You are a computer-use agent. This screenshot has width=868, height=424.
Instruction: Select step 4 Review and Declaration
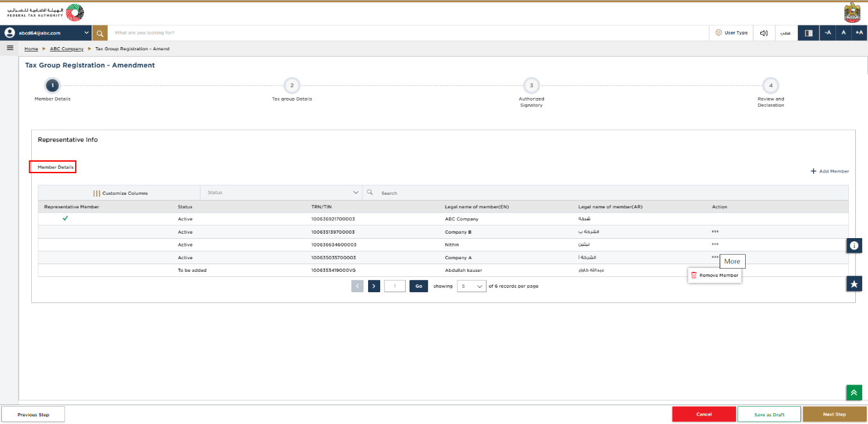coord(771,85)
